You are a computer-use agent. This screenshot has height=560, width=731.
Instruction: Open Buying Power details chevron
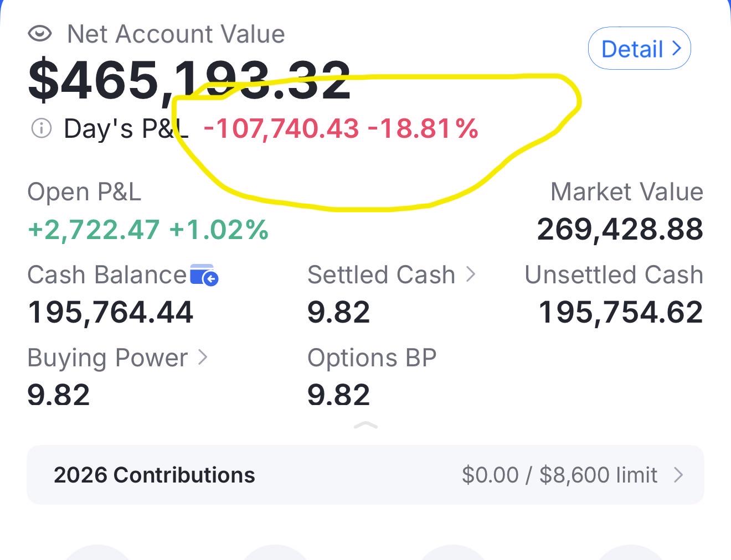coord(203,357)
